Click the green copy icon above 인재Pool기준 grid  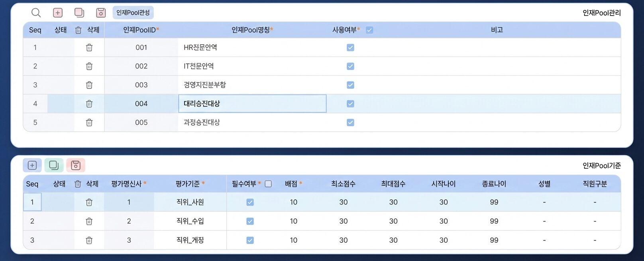53,165
